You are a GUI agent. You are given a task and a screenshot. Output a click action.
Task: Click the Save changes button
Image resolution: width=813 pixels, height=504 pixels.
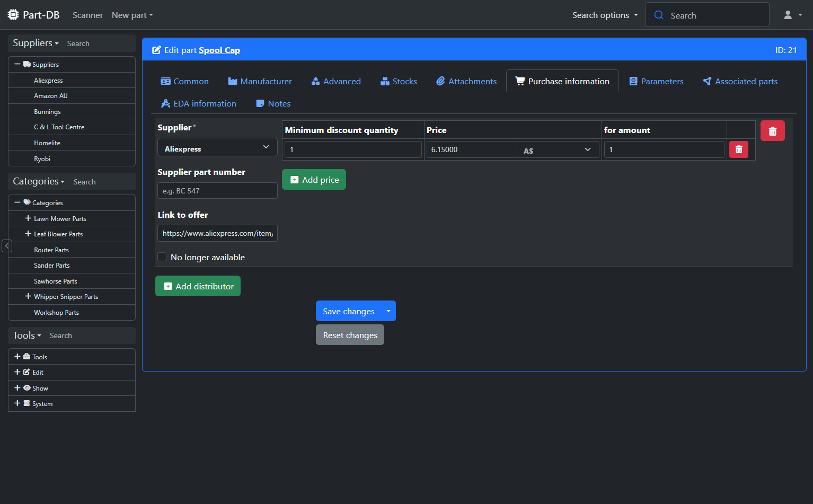[349, 311]
